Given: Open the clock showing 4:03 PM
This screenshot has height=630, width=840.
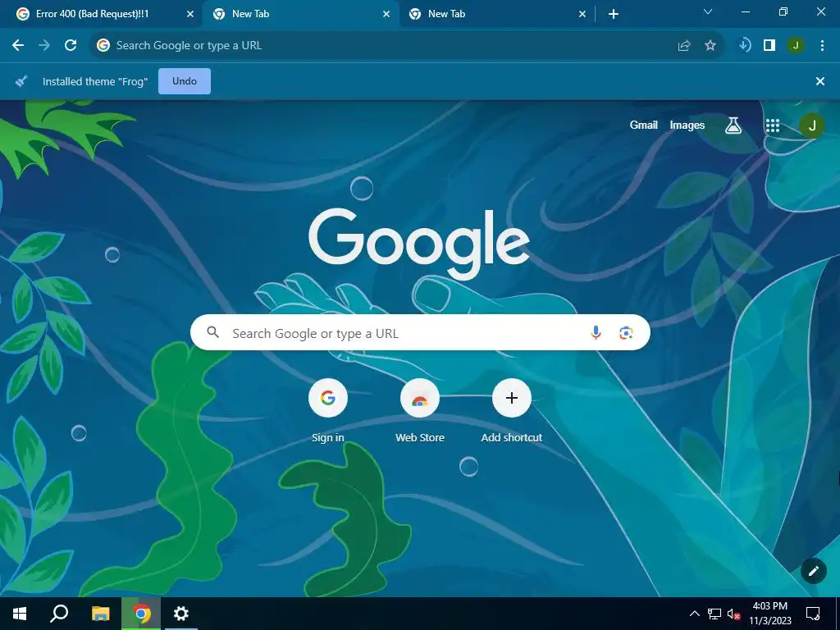Looking at the screenshot, I should tap(769, 614).
